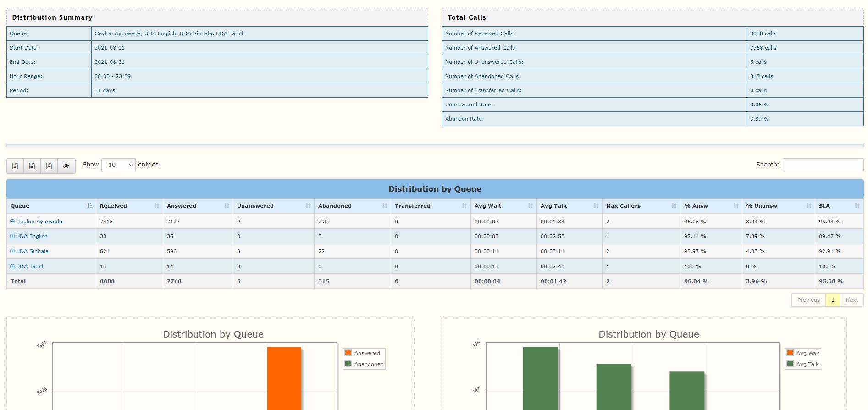Sort by Unanswered column sort icon
Viewport: 868px width, 410px height.
tap(308, 206)
